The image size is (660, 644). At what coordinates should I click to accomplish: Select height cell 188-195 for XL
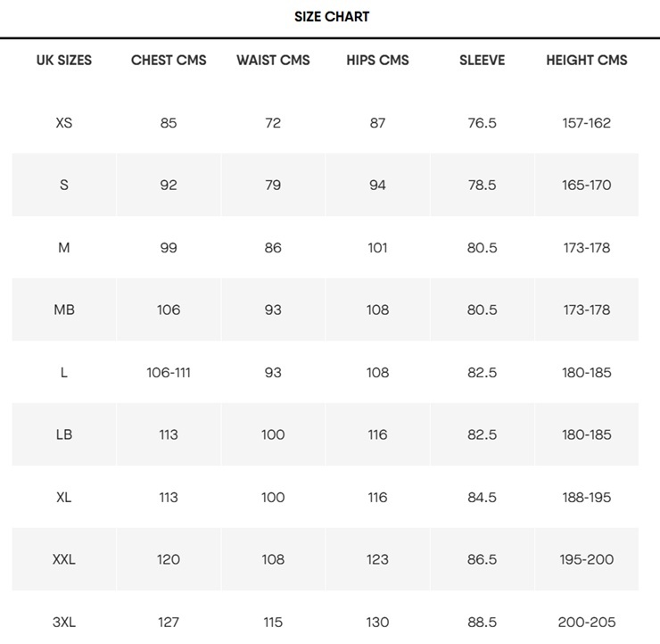tap(586, 497)
